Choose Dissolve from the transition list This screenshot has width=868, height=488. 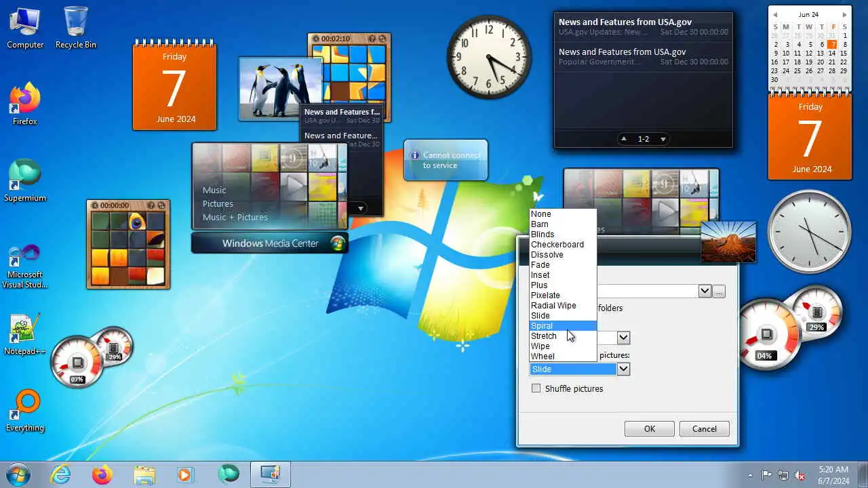[x=563, y=255]
